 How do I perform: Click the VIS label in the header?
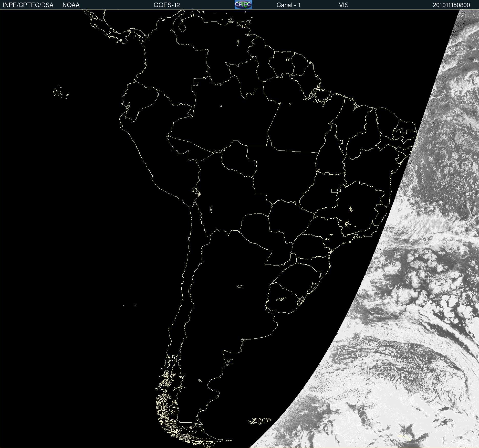pyautogui.click(x=343, y=5)
